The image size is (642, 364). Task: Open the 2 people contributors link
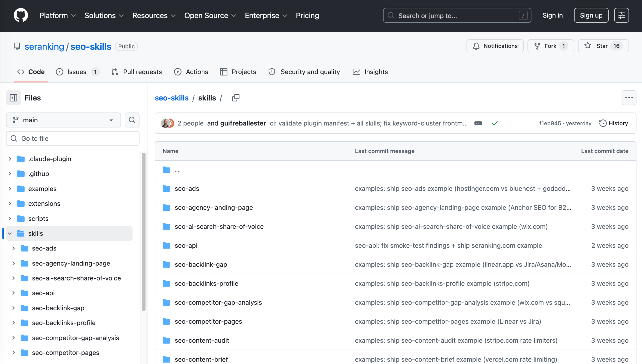[190, 123]
